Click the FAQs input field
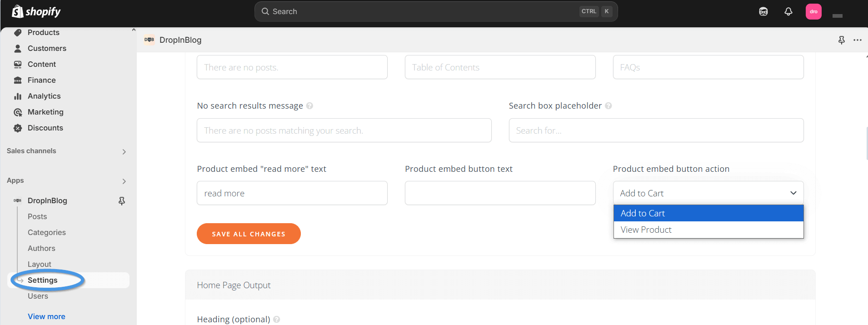 [708, 67]
